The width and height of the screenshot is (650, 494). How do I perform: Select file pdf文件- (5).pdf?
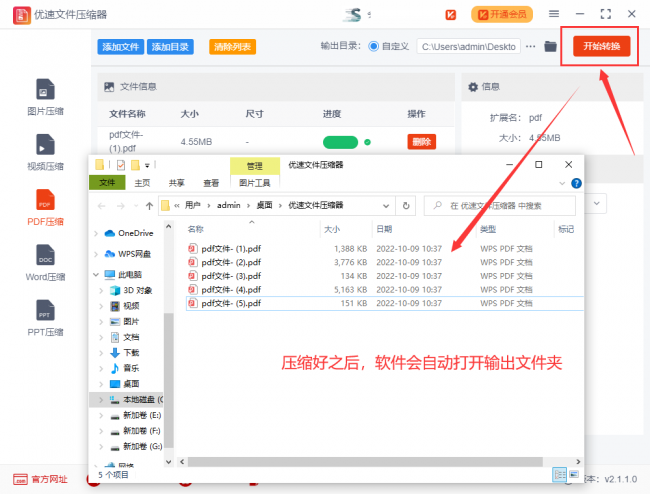(x=231, y=303)
